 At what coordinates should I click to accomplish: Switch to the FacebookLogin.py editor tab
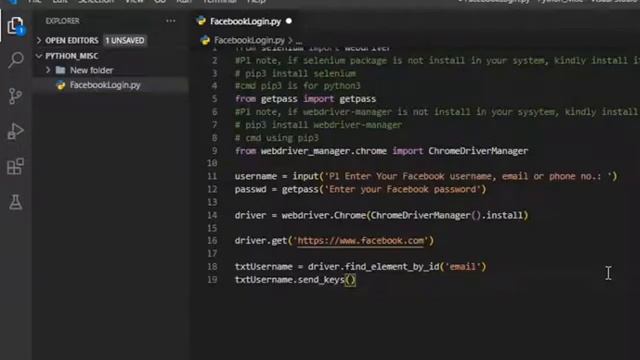pos(244,21)
